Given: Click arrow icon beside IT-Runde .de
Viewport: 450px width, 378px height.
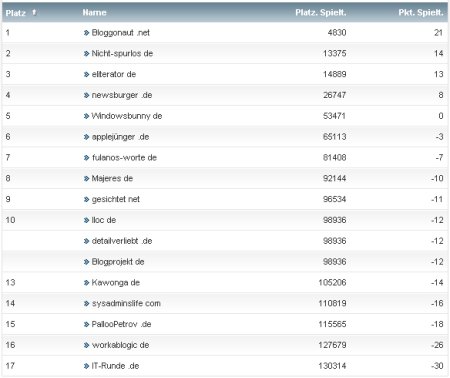Looking at the screenshot, I should coord(86,366).
